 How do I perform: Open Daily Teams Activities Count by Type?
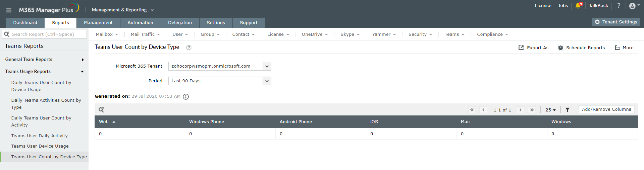[x=46, y=104]
